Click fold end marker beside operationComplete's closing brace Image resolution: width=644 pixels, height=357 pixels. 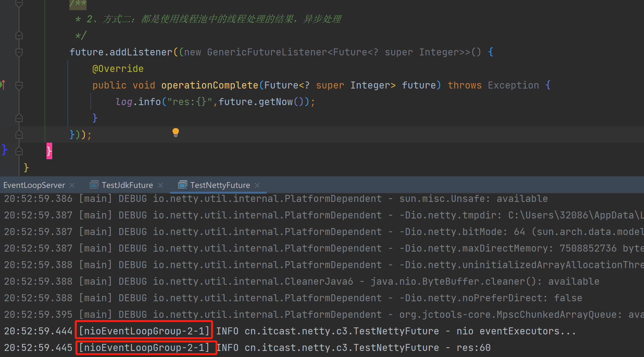[19, 118]
